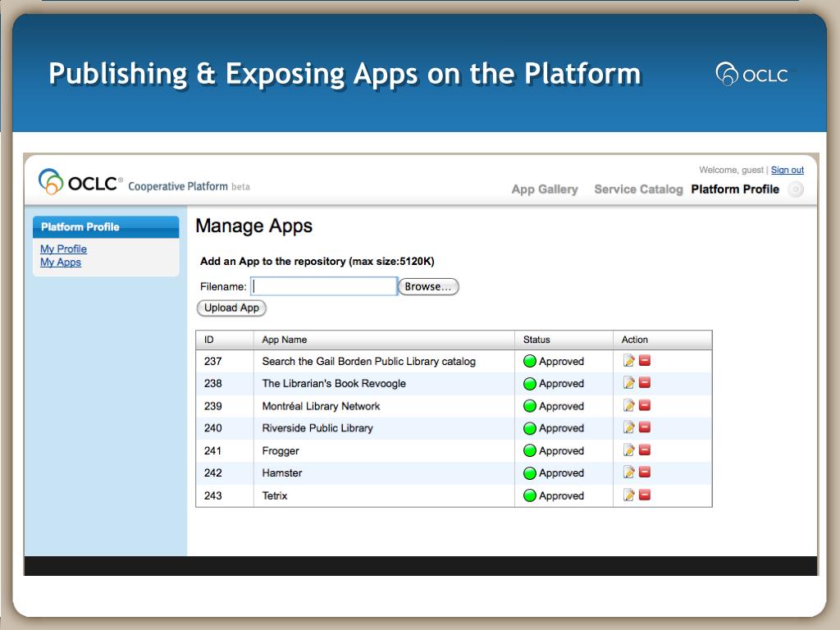Click the OCLC Cooperative Platform logo
Screen dimensions: 840x630
click(144, 182)
